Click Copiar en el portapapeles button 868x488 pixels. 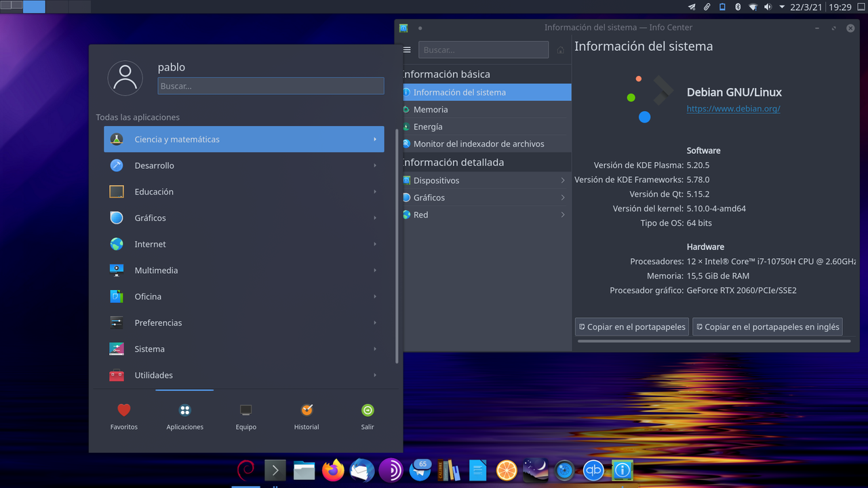click(x=631, y=327)
